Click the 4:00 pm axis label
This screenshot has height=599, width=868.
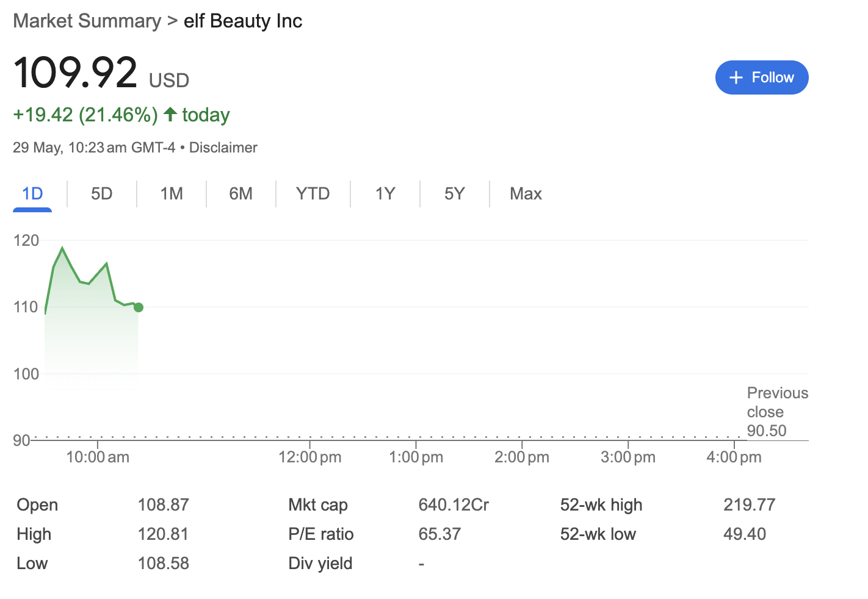click(734, 457)
